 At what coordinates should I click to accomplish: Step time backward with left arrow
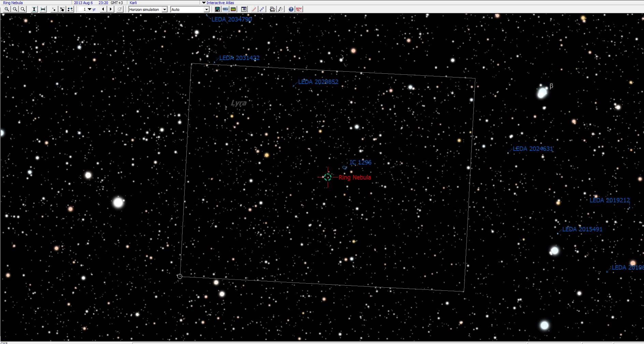coord(103,9)
